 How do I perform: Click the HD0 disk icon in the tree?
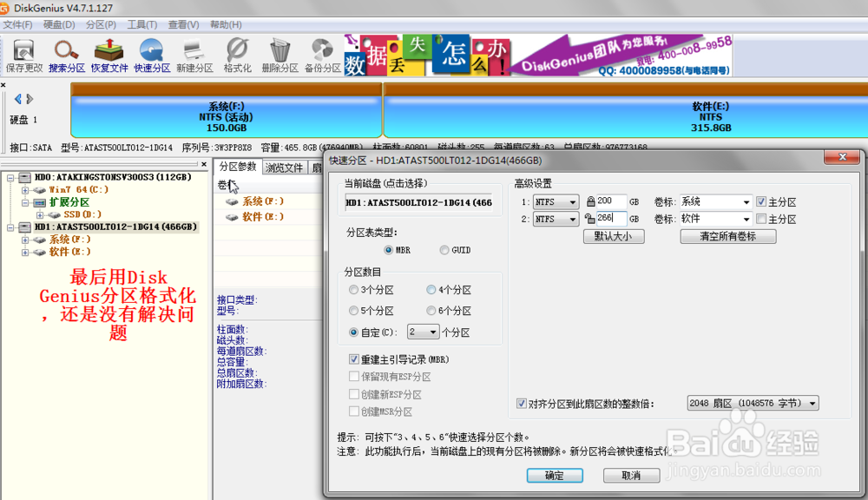25,177
